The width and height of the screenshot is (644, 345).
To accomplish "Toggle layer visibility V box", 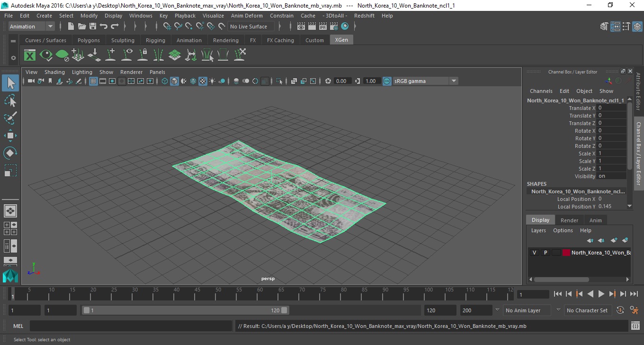I will [x=534, y=253].
